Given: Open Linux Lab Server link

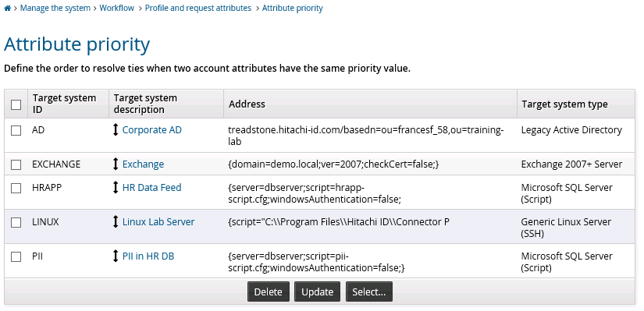Looking at the screenshot, I should point(158,222).
